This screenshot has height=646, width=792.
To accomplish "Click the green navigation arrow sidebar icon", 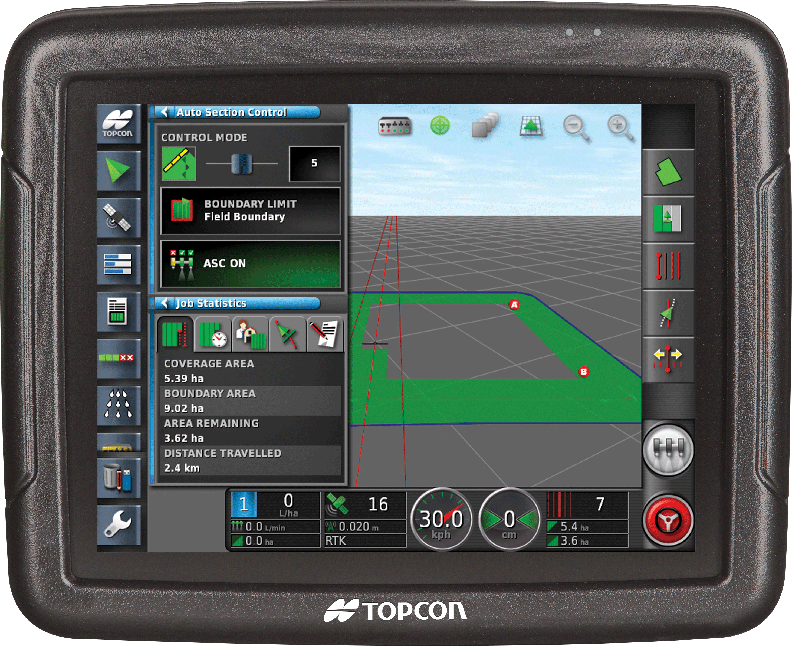I will coord(118,170).
